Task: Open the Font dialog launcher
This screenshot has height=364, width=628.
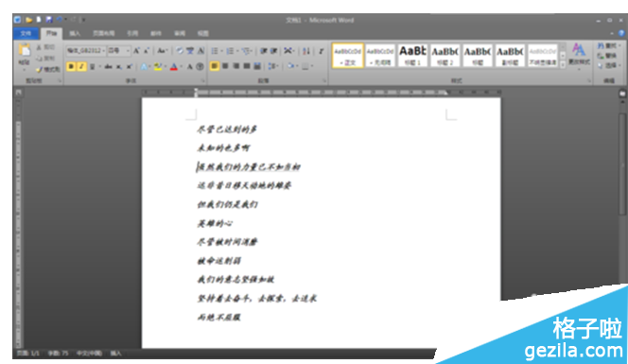Action: click(203, 81)
